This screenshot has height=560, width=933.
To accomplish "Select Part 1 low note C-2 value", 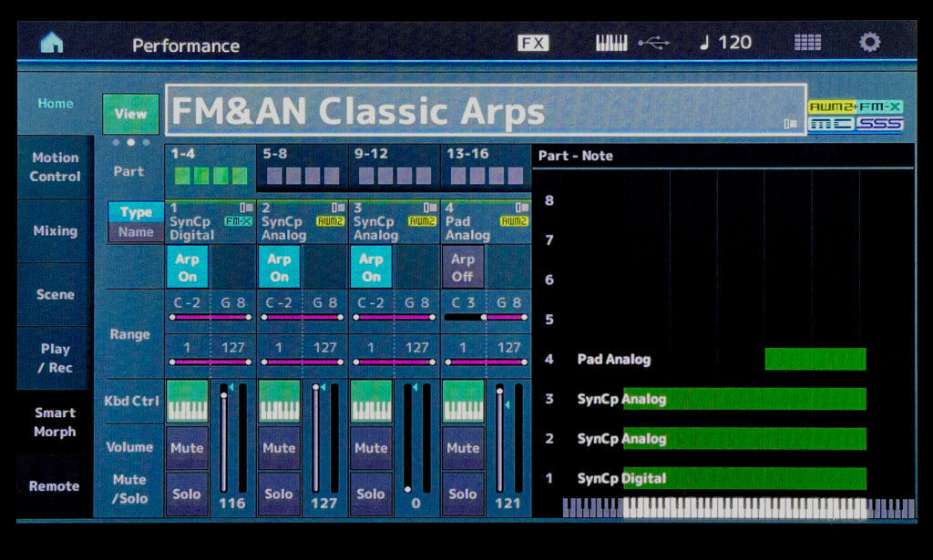I will coord(187,302).
